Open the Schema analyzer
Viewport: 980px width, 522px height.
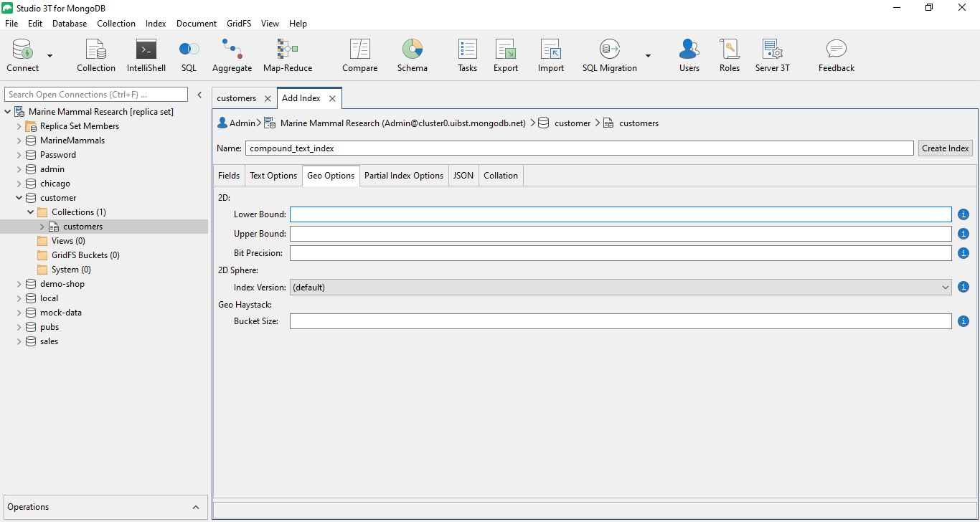[412, 54]
